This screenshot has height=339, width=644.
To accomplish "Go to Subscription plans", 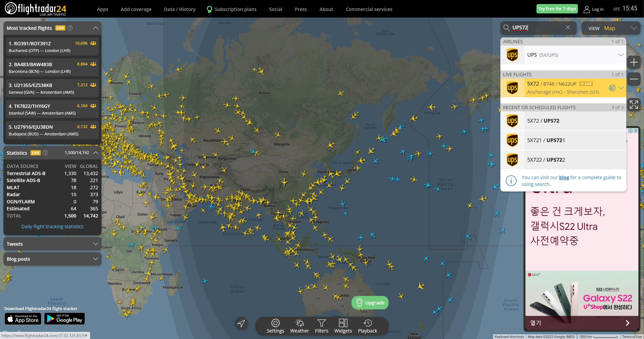I will (x=231, y=9).
